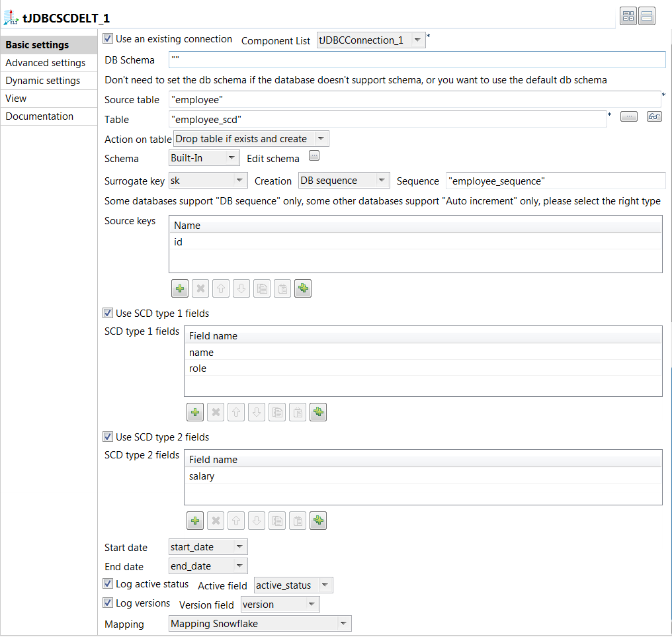Disable Use SCD type 2 fields
672x637 pixels.
108,437
